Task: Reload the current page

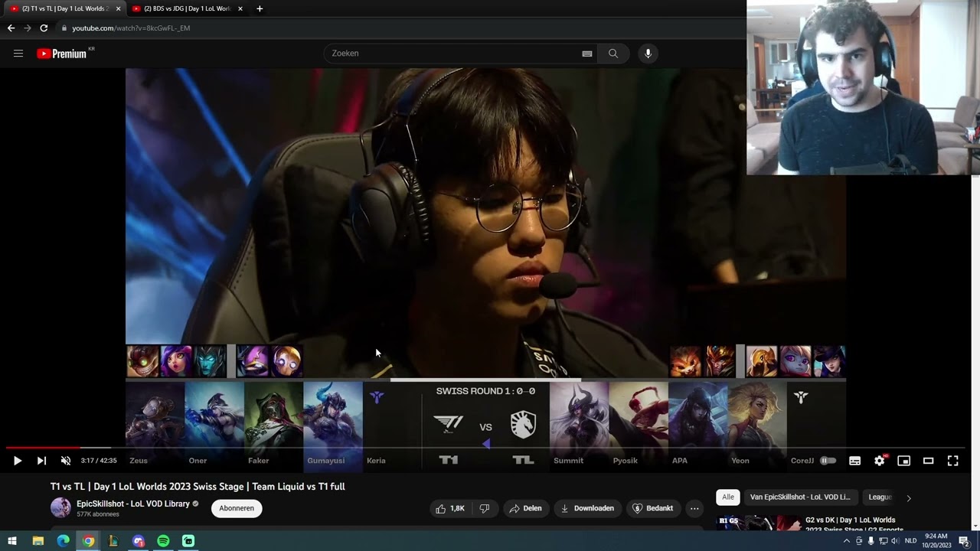Action: click(44, 28)
